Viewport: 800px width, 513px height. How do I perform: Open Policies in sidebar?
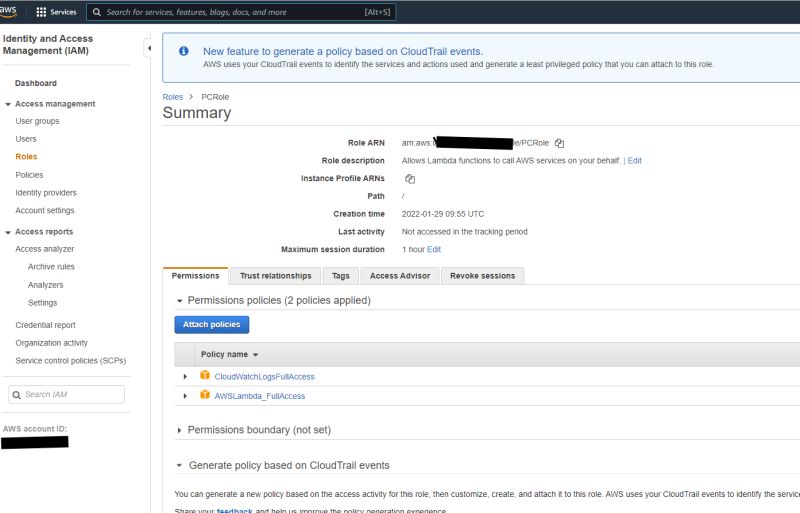click(29, 175)
